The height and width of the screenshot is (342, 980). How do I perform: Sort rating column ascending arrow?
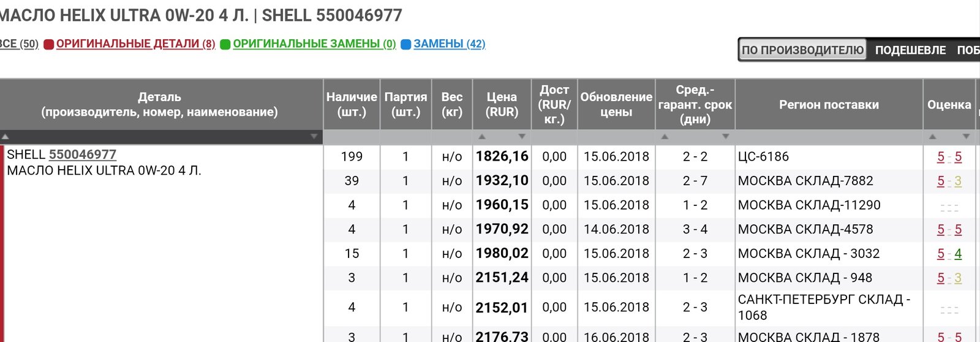pyautogui.click(x=932, y=137)
